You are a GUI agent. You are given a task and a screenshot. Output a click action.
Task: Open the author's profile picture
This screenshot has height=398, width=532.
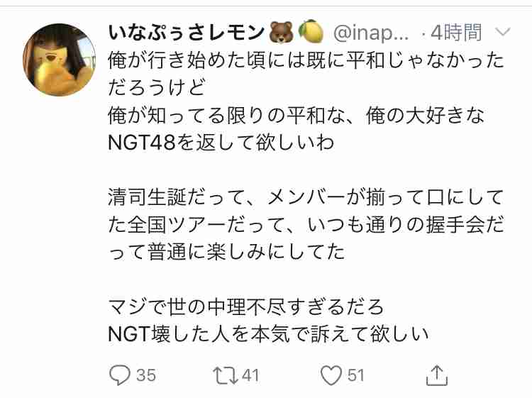click(x=59, y=60)
